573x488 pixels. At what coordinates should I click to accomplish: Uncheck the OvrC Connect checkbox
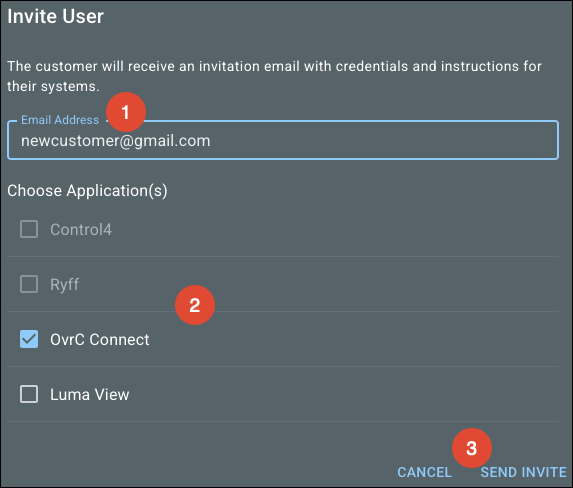[x=29, y=339]
